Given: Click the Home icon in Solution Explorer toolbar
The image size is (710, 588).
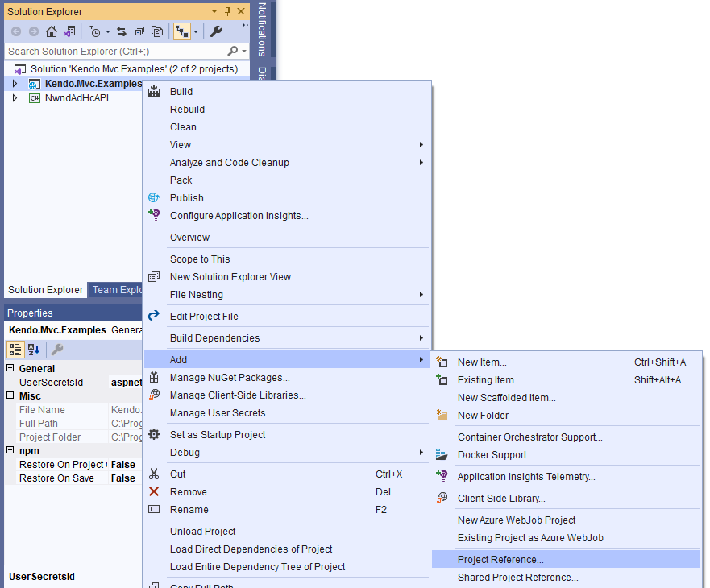Looking at the screenshot, I should pyautogui.click(x=52, y=31).
